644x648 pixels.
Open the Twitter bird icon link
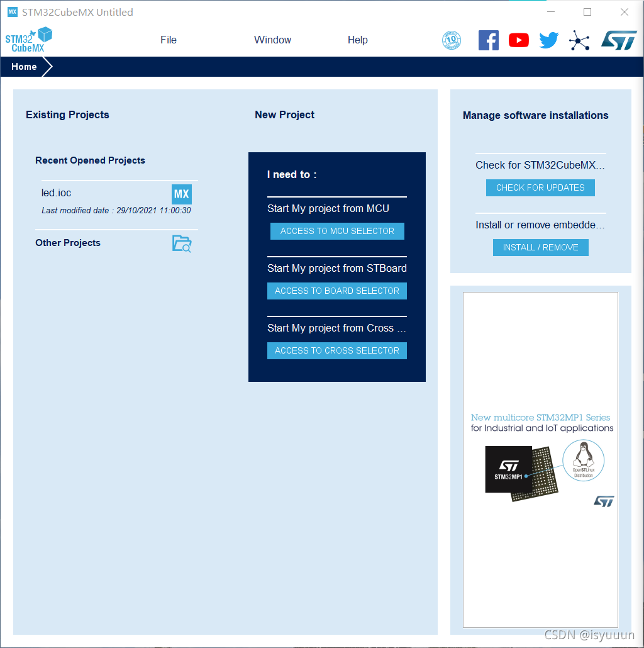click(x=549, y=40)
